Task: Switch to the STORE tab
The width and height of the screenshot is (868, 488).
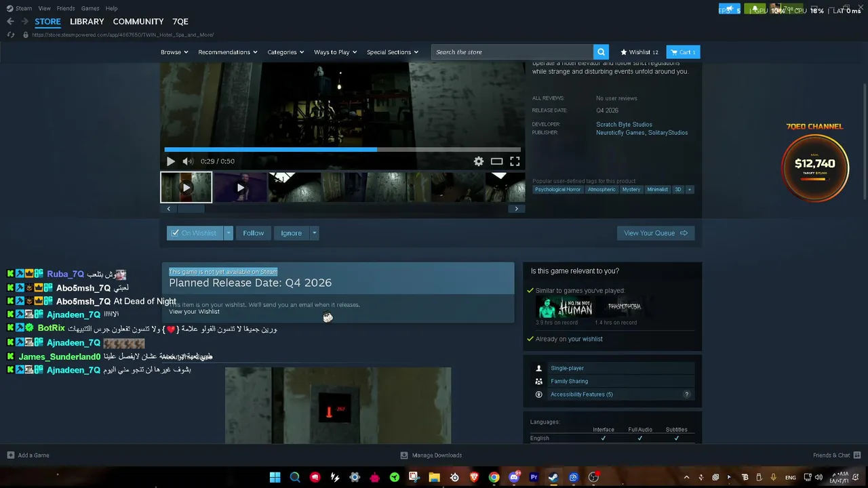Action: (x=47, y=22)
